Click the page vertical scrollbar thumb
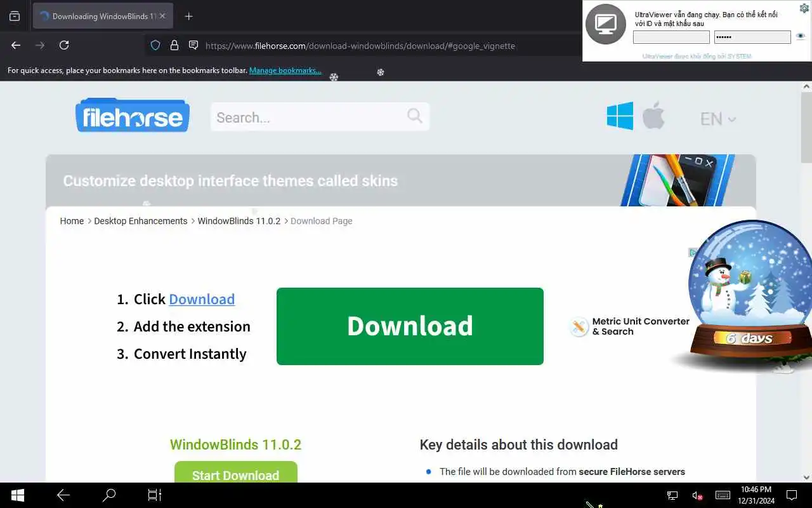Viewport: 812px width, 508px height. pos(806,127)
